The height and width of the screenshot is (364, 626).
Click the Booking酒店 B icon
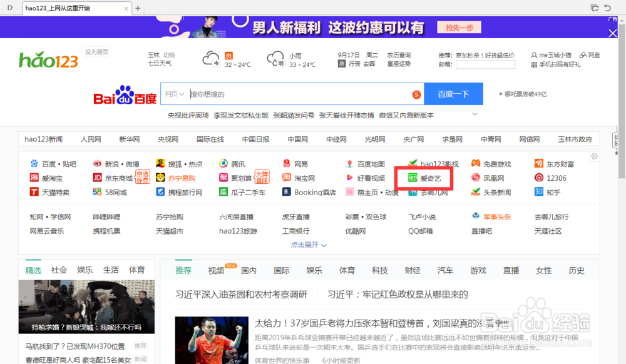(x=287, y=192)
